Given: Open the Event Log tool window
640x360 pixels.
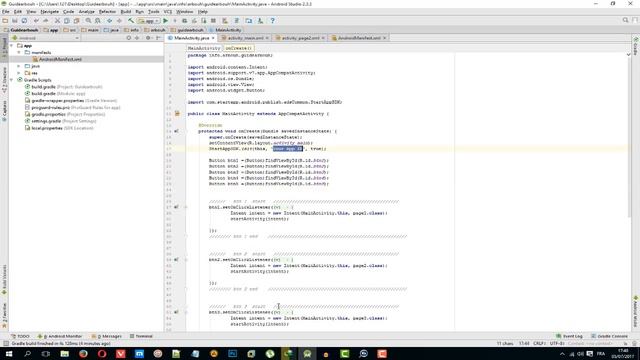Looking at the screenshot, I should (x=569, y=336).
